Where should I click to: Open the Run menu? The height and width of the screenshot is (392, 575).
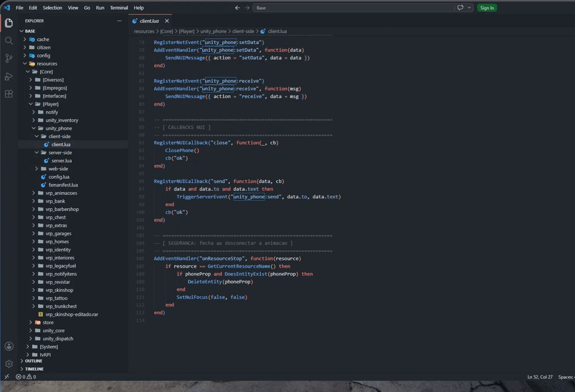pos(100,8)
